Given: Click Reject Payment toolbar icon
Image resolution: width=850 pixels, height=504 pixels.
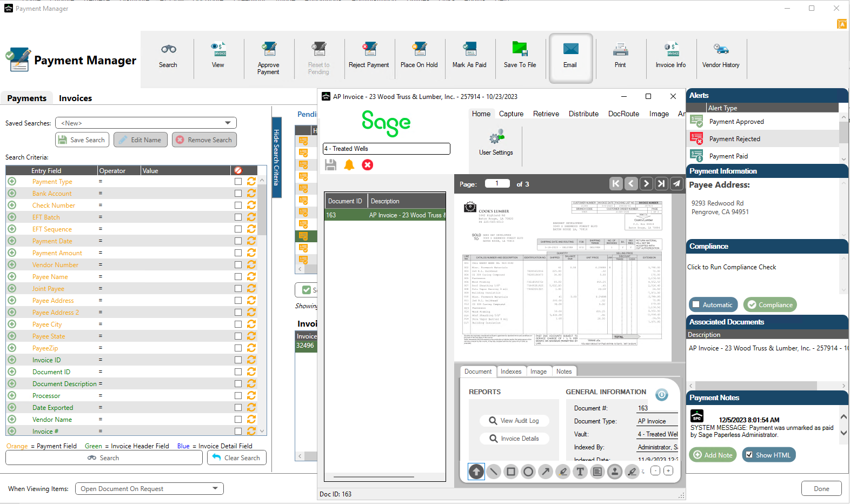Looking at the screenshot, I should [369, 56].
